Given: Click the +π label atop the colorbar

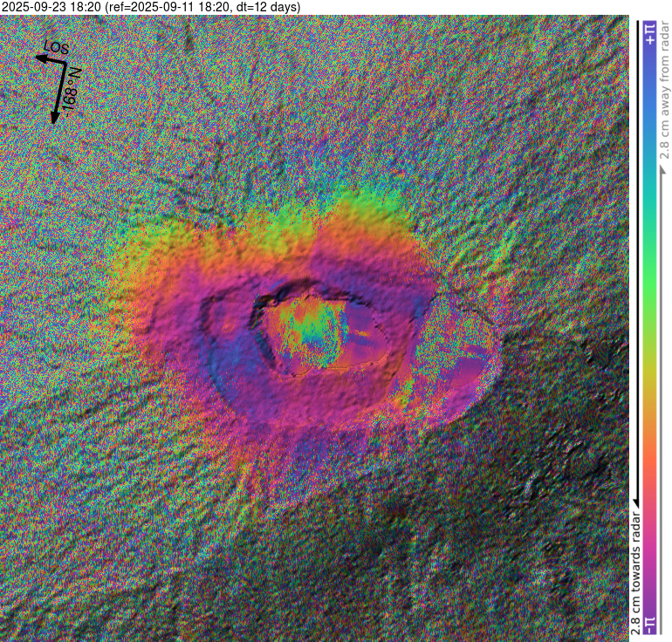Looking at the screenshot, I should [649, 34].
